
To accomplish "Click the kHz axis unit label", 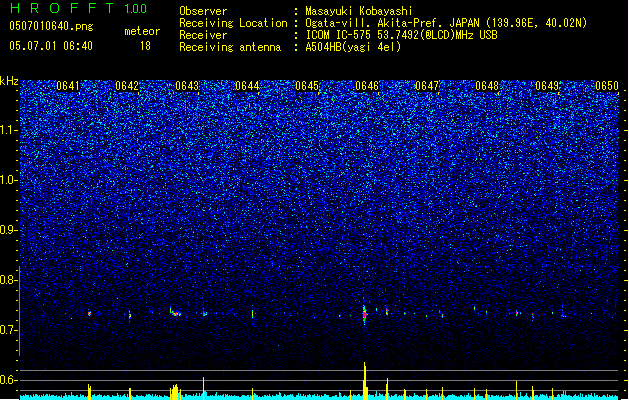I will 9,81.
